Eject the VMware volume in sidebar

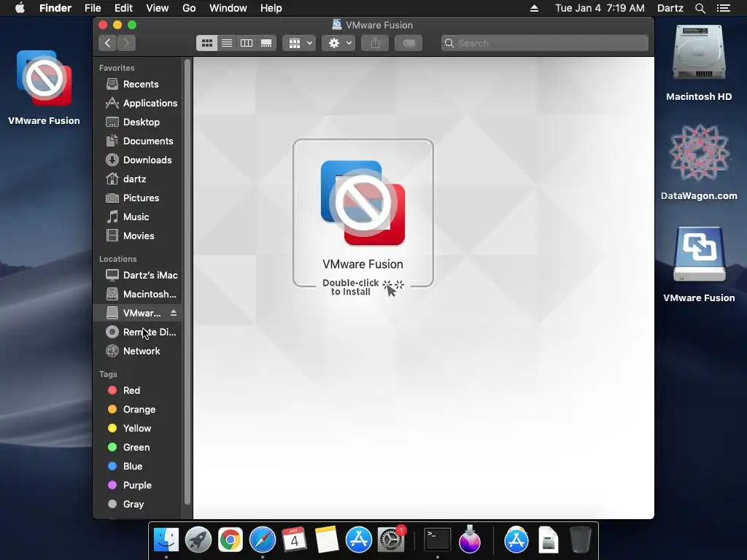point(174,313)
